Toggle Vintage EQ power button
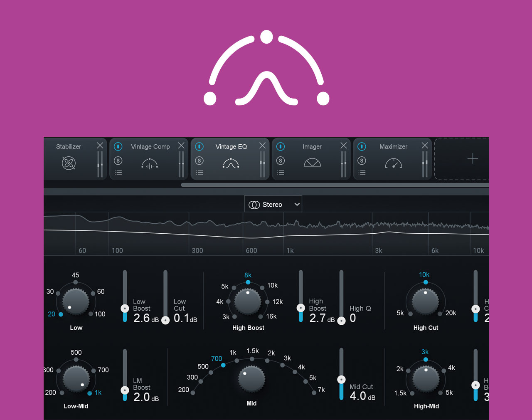 (x=199, y=146)
